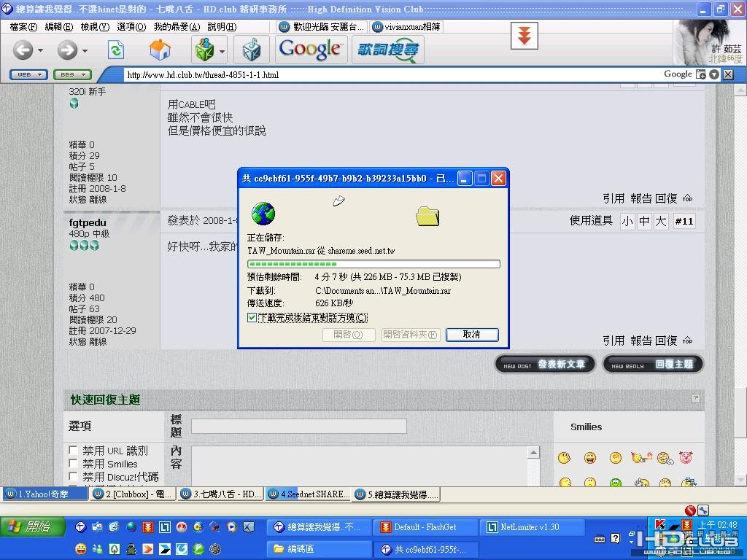Screen dimensions: 747x560
Task: Click 使用道具 on post #11
Action: click(591, 221)
